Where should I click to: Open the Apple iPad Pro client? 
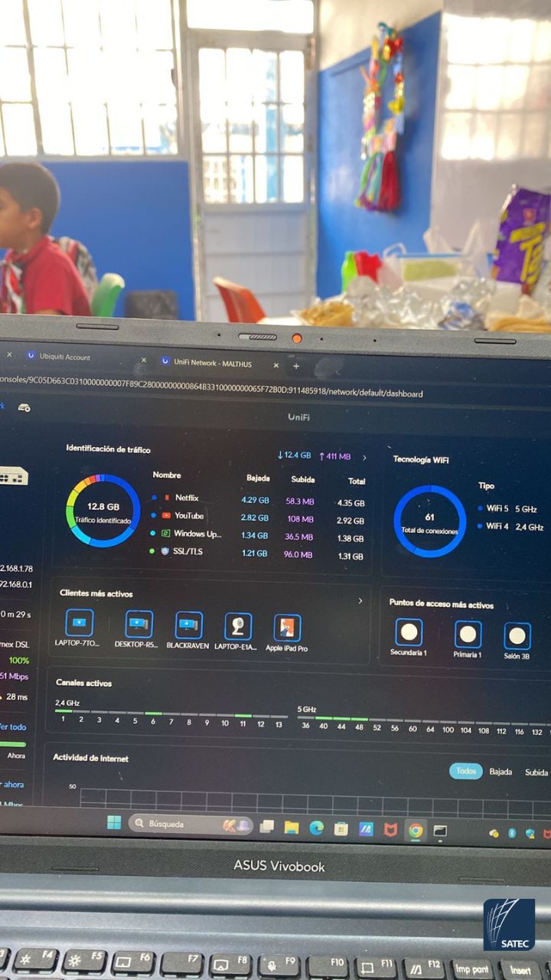click(287, 628)
